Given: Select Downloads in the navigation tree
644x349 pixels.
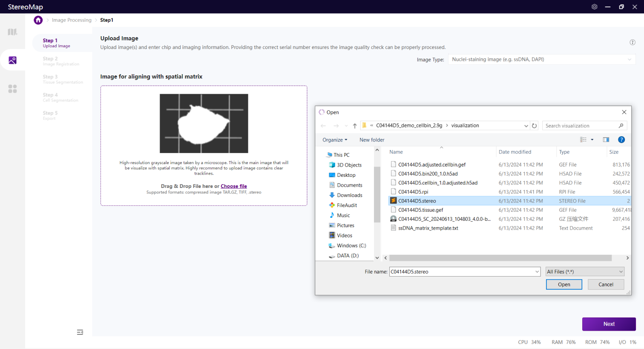Looking at the screenshot, I should coord(349,195).
